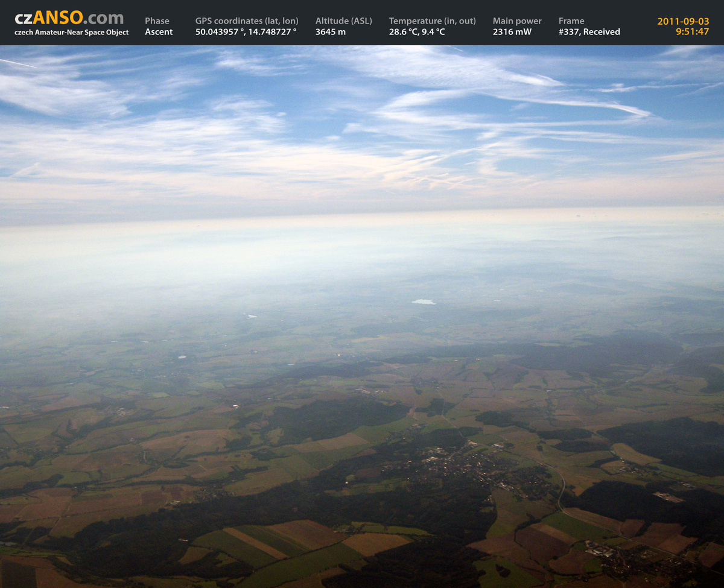This screenshot has width=724, height=588.
Task: Select the frame value '#337, Received'
Action: pyautogui.click(x=589, y=32)
